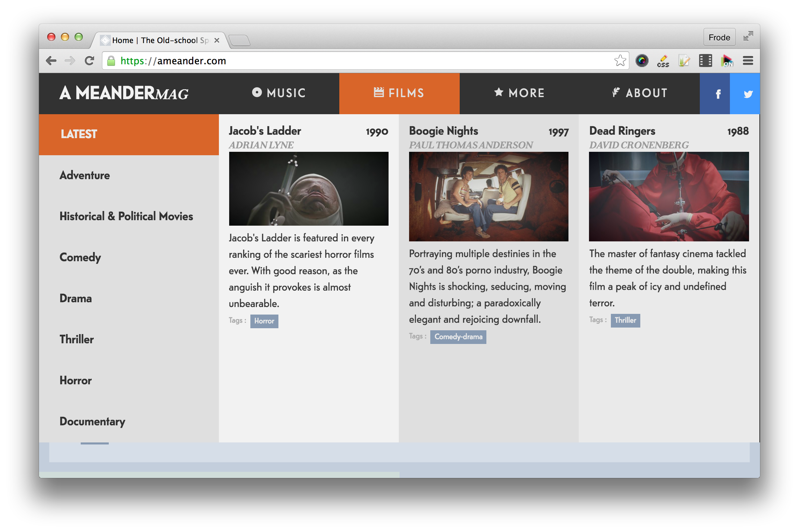Open the Dead Ringers title
The width and height of the screenshot is (799, 532).
(x=622, y=131)
